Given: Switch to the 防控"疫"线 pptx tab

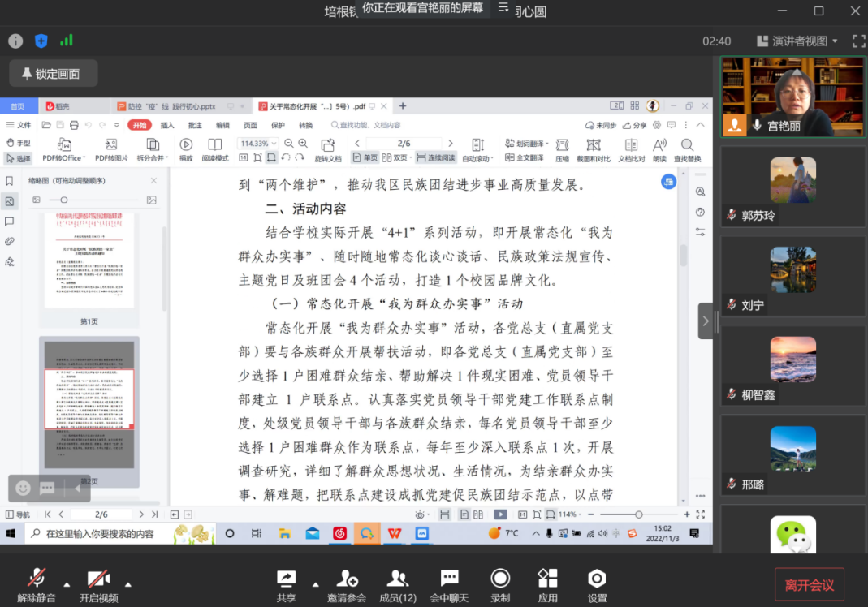Looking at the screenshot, I should tap(171, 106).
